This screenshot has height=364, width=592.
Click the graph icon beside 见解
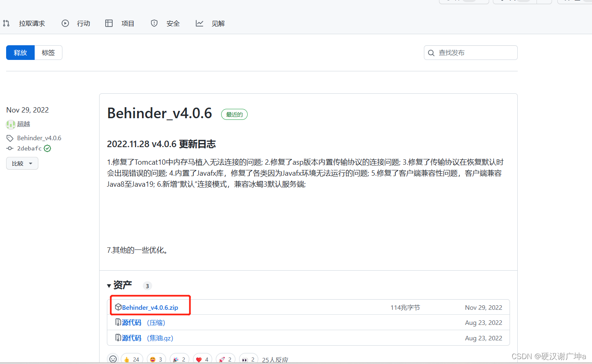200,23
